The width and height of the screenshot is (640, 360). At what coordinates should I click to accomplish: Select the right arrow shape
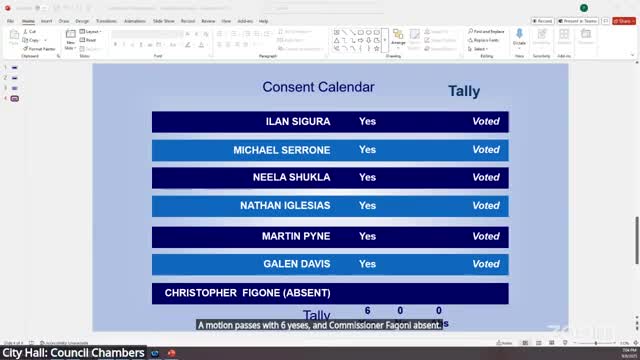click(360, 40)
